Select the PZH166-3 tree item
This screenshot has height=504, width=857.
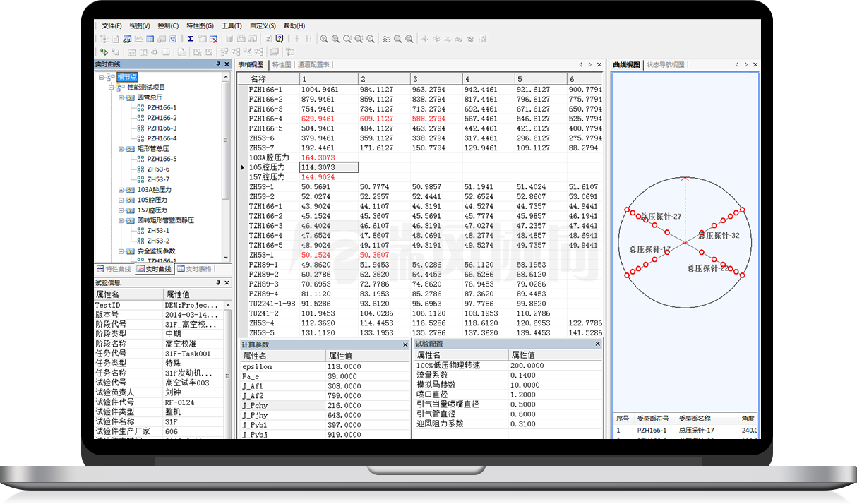pos(162,128)
